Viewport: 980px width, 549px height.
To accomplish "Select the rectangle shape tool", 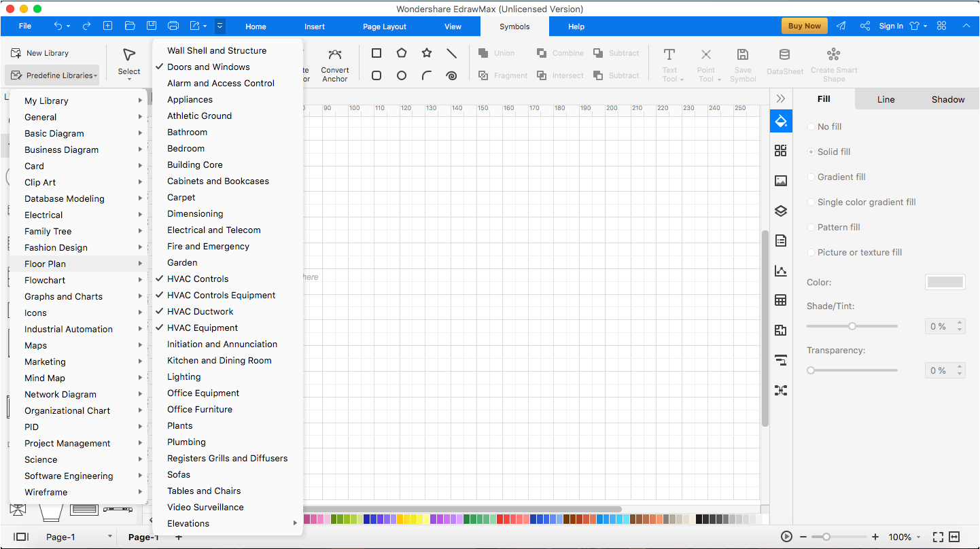I will [377, 53].
